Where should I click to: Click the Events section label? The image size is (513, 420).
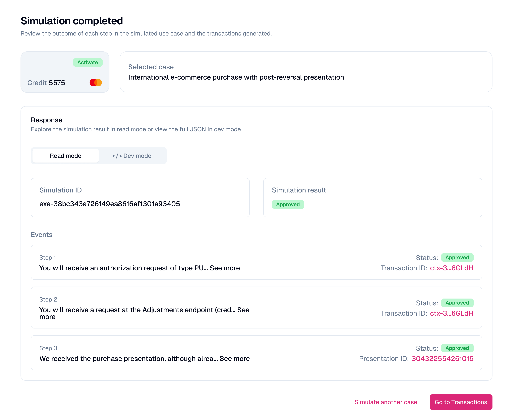point(42,235)
